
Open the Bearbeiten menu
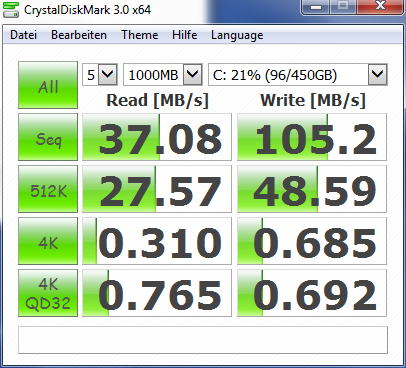tap(79, 35)
